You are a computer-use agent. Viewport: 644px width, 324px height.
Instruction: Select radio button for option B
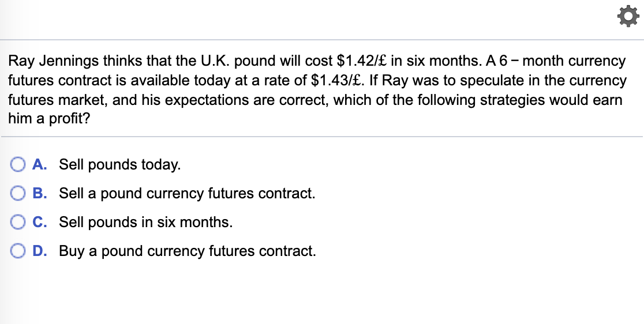coord(18,193)
